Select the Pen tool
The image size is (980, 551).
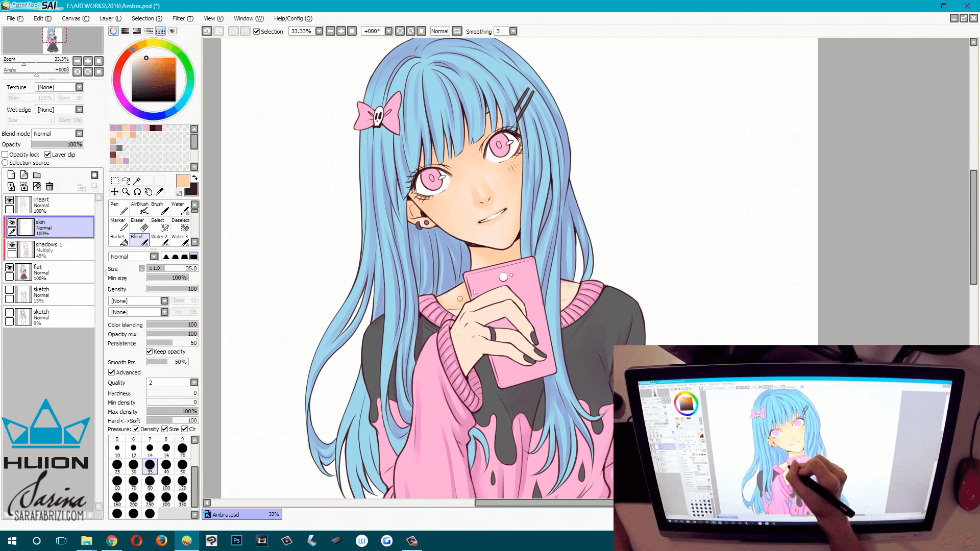[x=119, y=208]
